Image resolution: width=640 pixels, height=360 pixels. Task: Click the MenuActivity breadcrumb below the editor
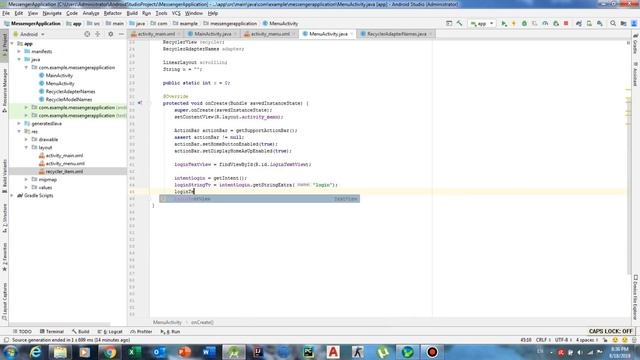(x=167, y=322)
